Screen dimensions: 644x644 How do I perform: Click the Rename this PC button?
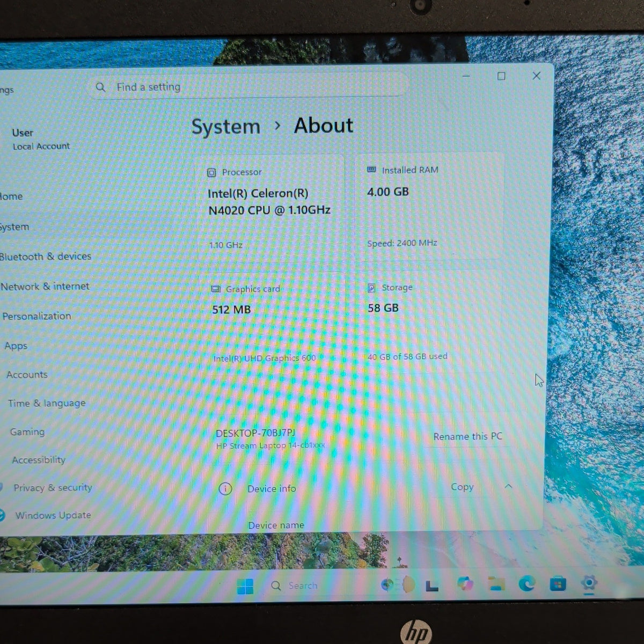pyautogui.click(x=467, y=437)
